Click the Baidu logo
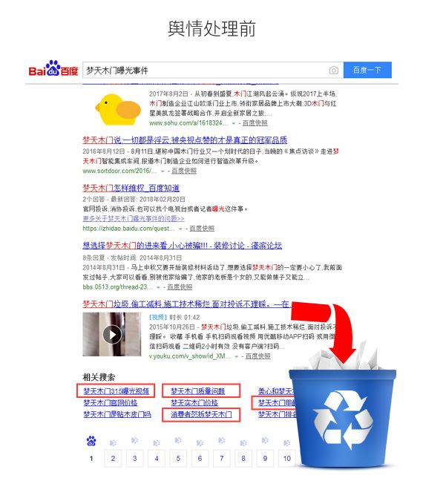The image size is (423, 504). click(x=53, y=68)
